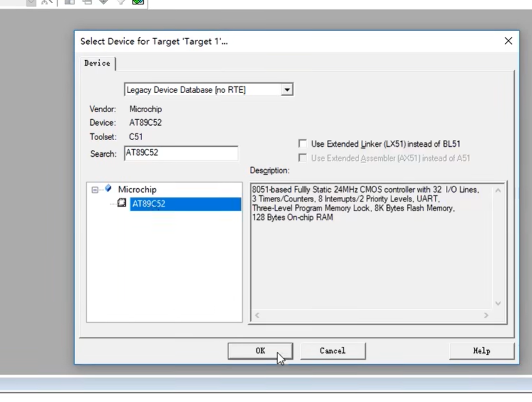Image resolution: width=532 pixels, height=402 pixels.
Task: Click the AT89C52 chip icon in tree
Action: [122, 203]
